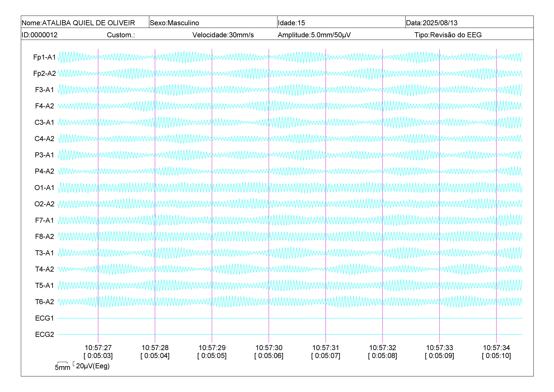Select the C4-A2 channel label
Image resolution: width=554 pixels, height=392 pixels.
coord(44,139)
